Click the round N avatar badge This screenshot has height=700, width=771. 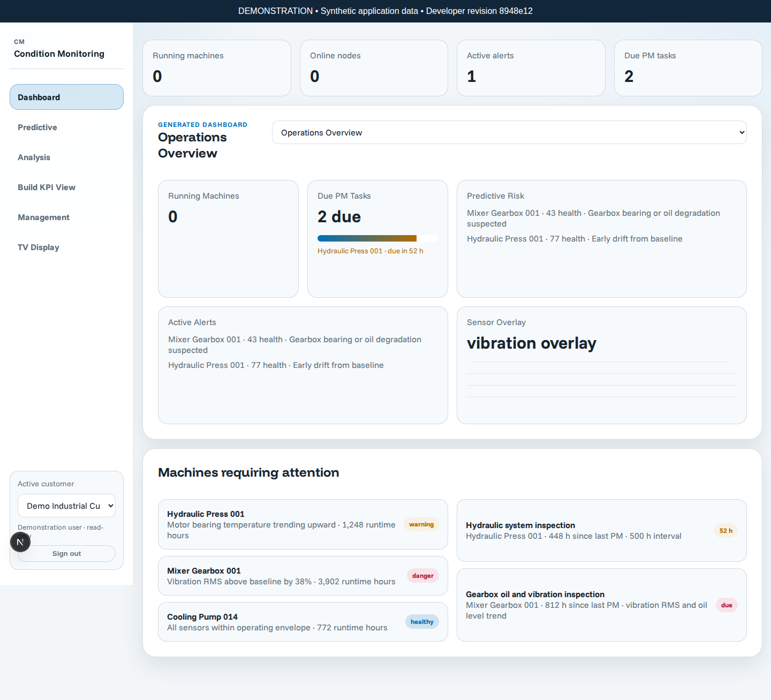click(x=20, y=542)
